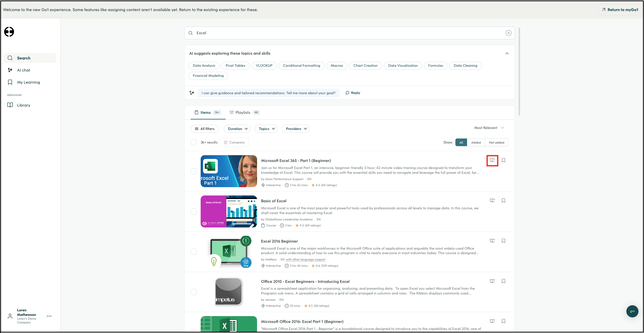Switch to the Items tab
644x333 pixels.
click(208, 113)
